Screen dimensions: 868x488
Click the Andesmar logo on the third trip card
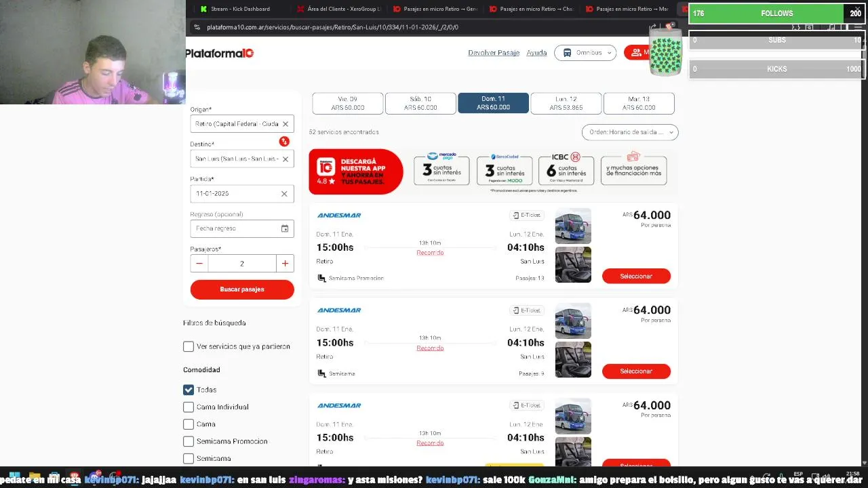339,405
